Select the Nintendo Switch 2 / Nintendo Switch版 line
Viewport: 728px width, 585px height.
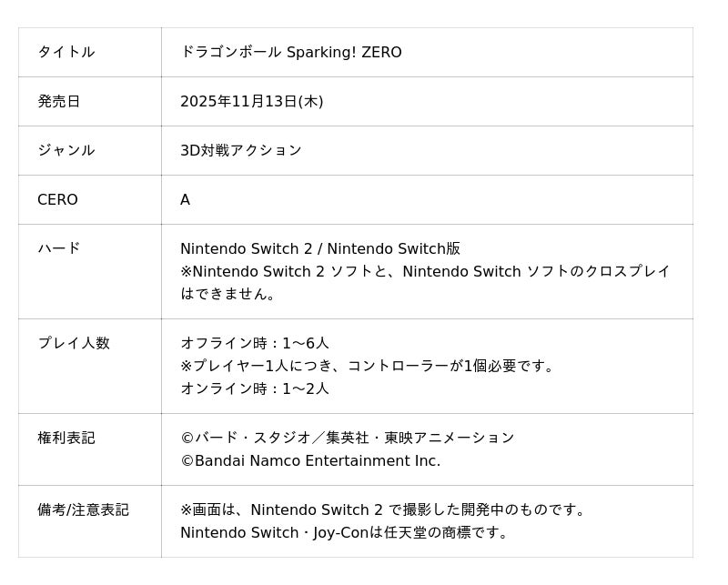pyautogui.click(x=319, y=248)
